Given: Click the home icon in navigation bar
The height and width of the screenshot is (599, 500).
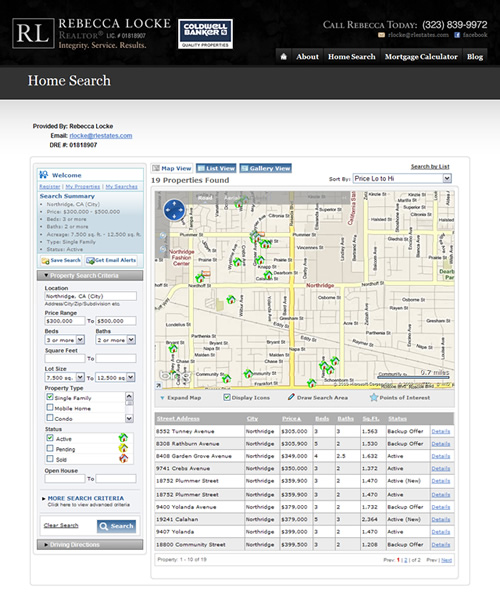Looking at the screenshot, I should 283,57.
